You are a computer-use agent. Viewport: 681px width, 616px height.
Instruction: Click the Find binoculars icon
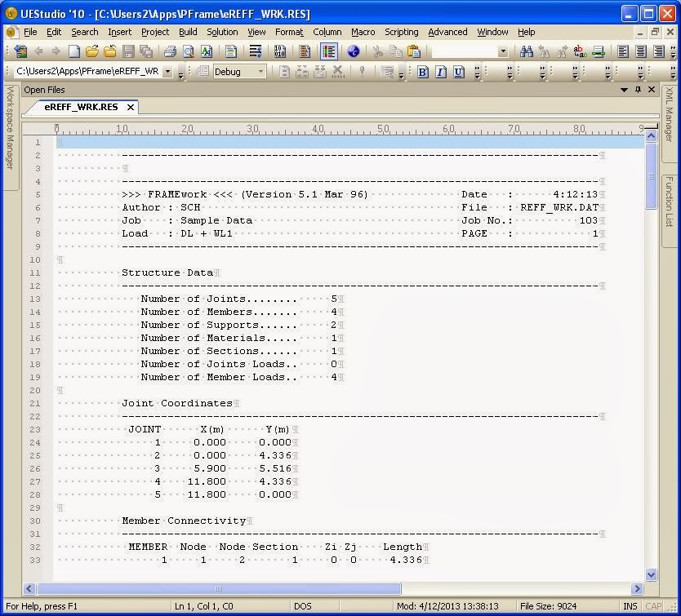click(527, 51)
